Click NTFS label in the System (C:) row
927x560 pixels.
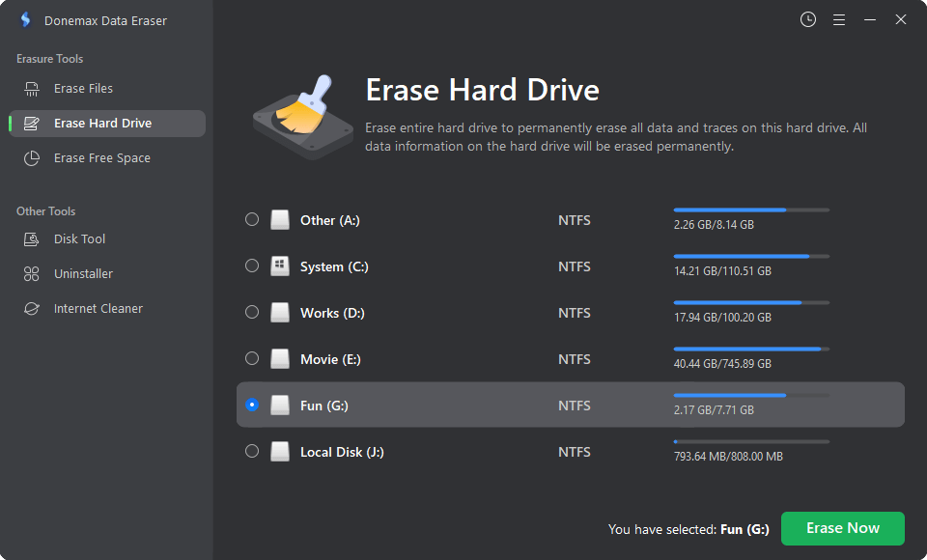tap(574, 266)
